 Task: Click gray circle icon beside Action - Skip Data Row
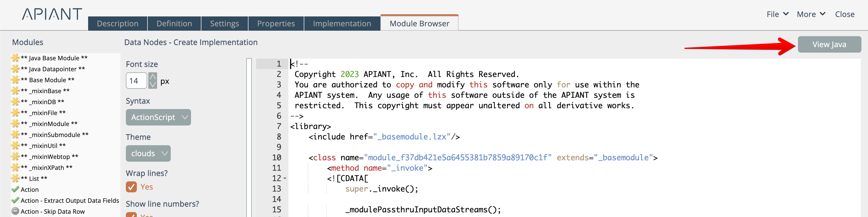coord(15,211)
